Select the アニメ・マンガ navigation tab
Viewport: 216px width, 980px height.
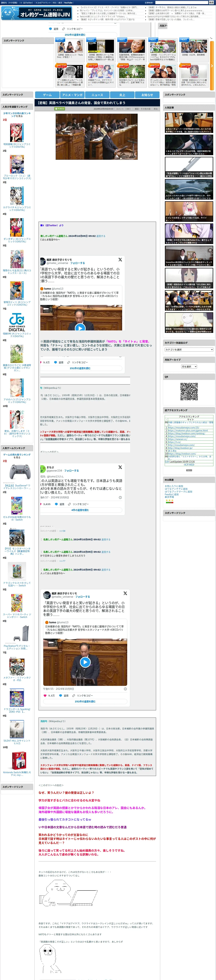pos(72,95)
